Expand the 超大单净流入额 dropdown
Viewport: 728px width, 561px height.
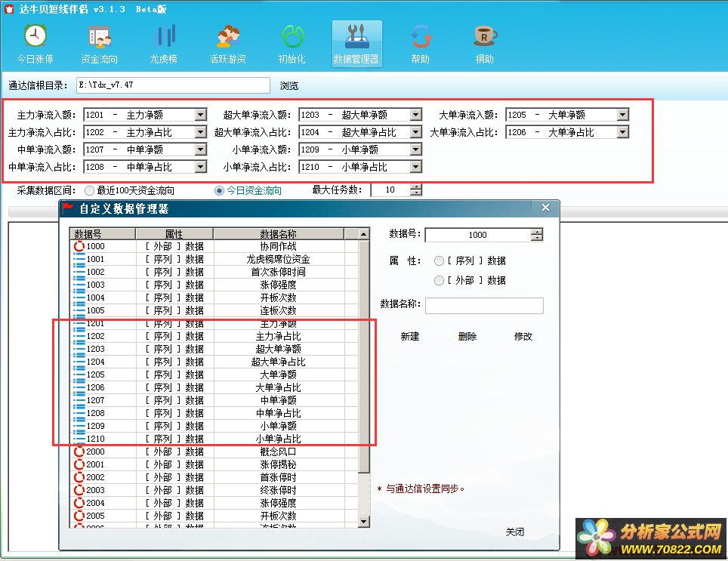[416, 115]
